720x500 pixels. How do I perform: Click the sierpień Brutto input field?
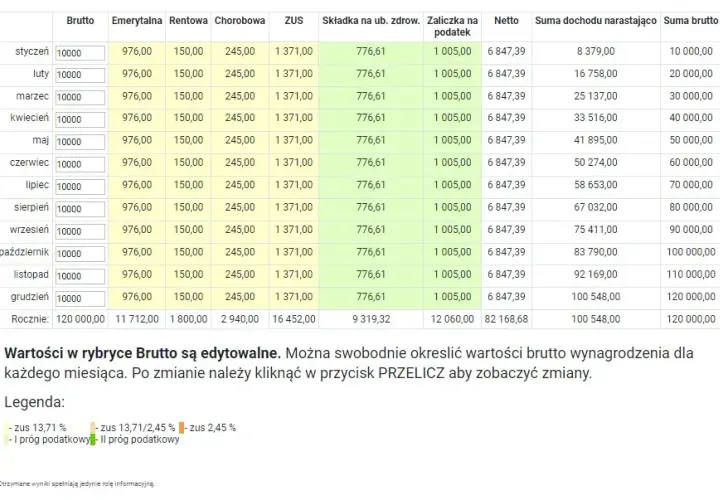(x=80, y=209)
